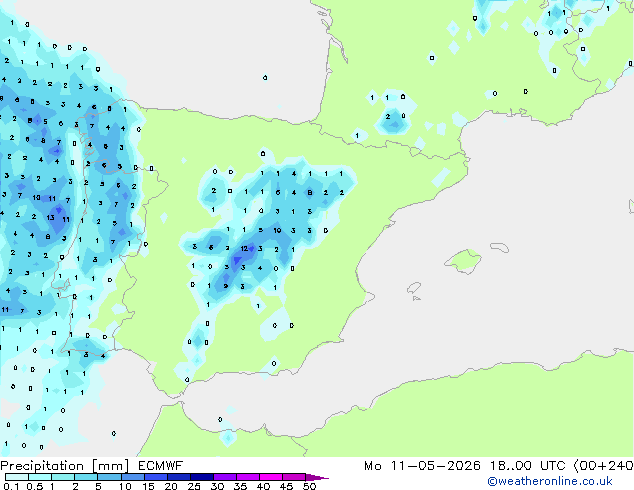Viewport: 634px width, 490px height.
Task: Select the 'ECMWF' model label
Action: (x=160, y=466)
